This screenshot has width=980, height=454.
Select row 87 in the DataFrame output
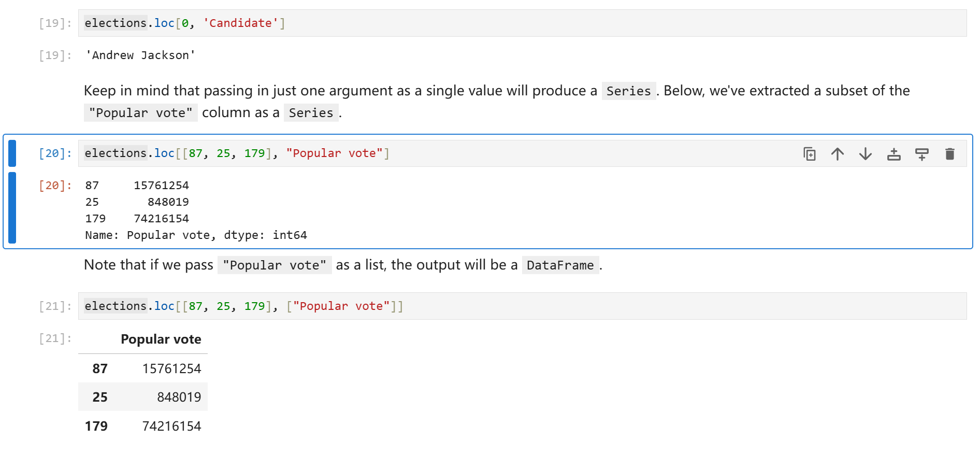tap(143, 368)
